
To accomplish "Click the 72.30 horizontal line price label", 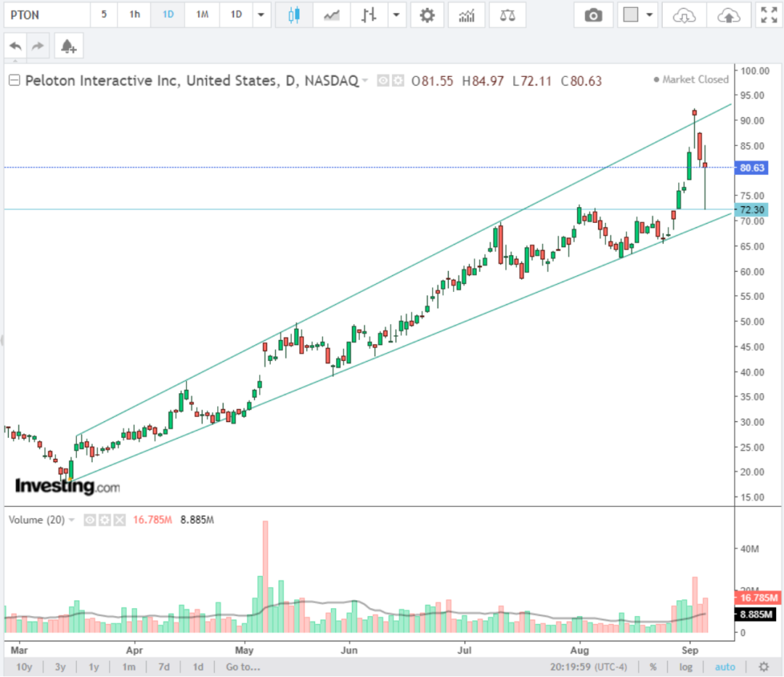I will tap(751, 210).
